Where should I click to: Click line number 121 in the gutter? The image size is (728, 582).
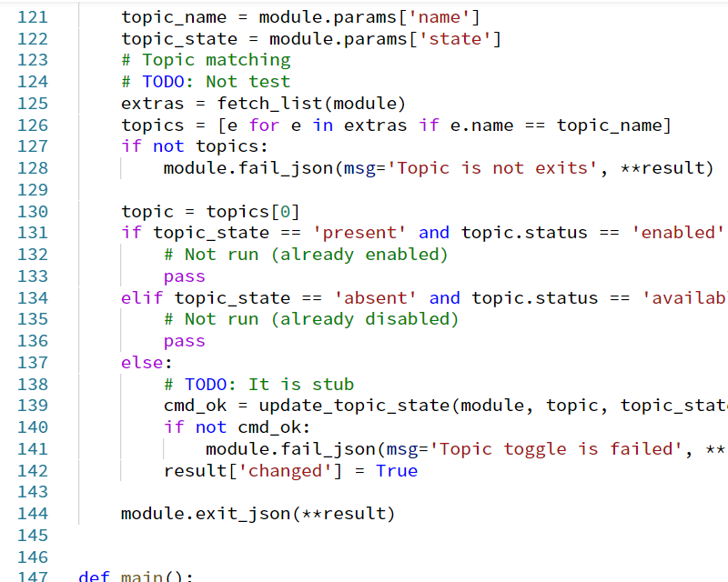[34, 16]
